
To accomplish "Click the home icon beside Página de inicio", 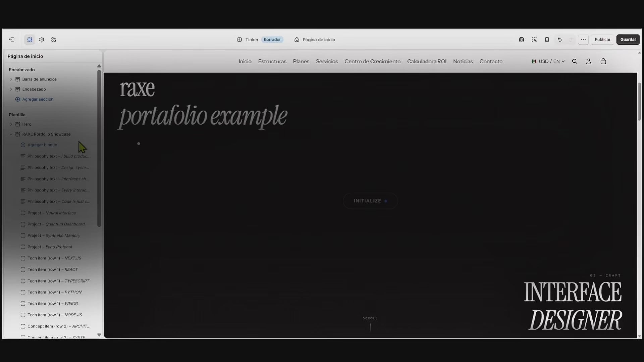I will [297, 40].
